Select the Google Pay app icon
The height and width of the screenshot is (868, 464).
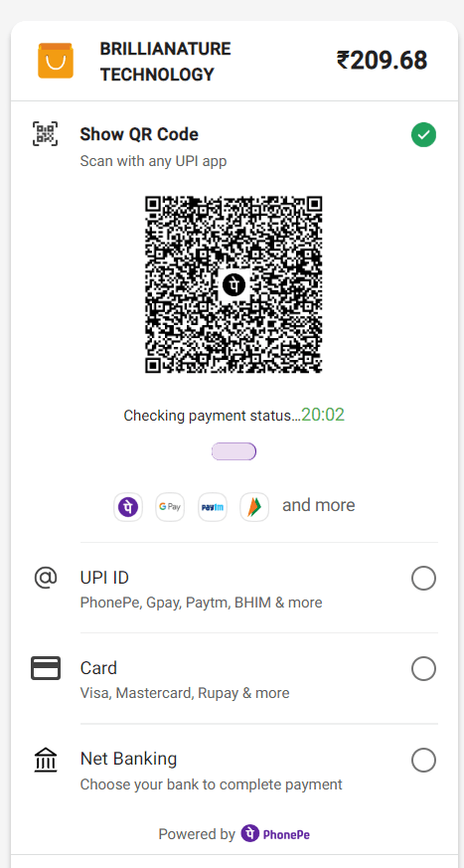point(170,506)
